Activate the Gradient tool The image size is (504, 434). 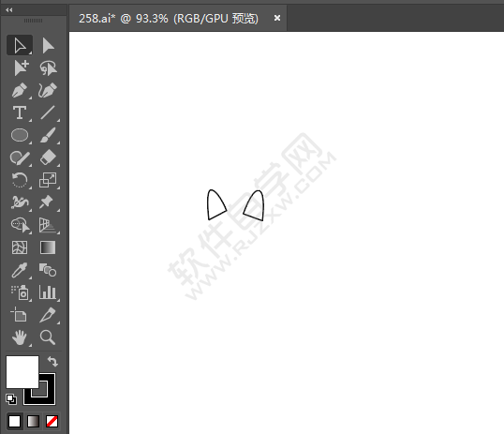48,247
